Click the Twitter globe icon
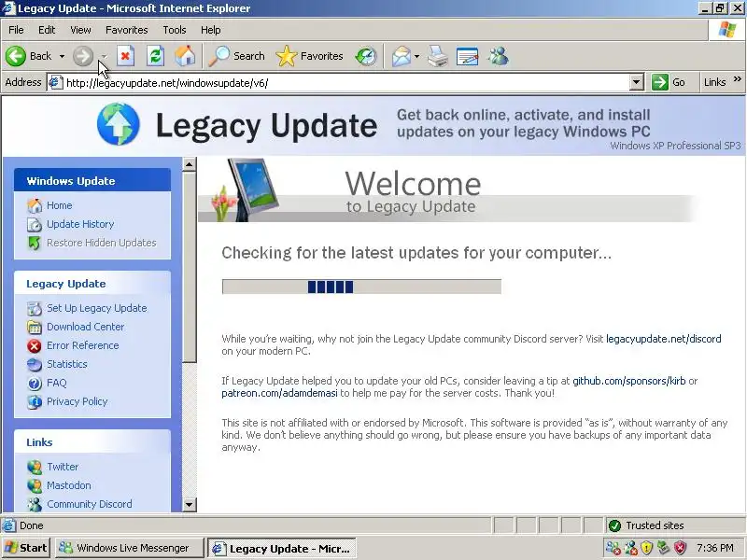The image size is (747, 560). [x=35, y=468]
